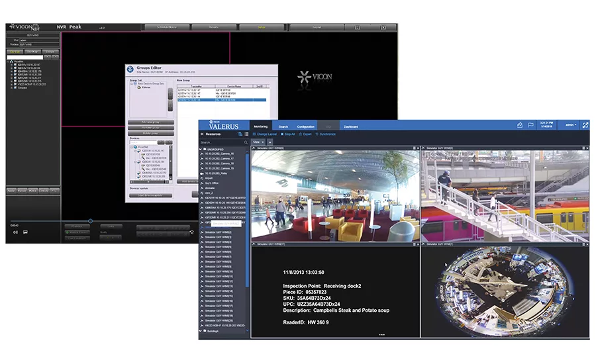This screenshot has width=596, height=364.
Task: Select 10.10.20.202_Relay in resource list
Action: tap(217, 173)
